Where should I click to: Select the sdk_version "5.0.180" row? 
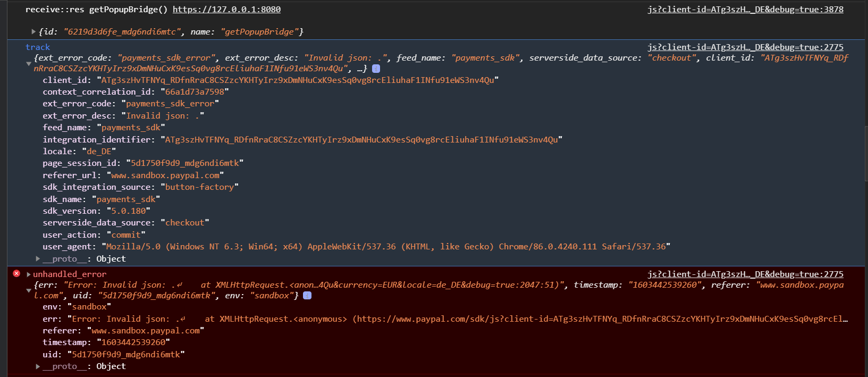(x=96, y=211)
